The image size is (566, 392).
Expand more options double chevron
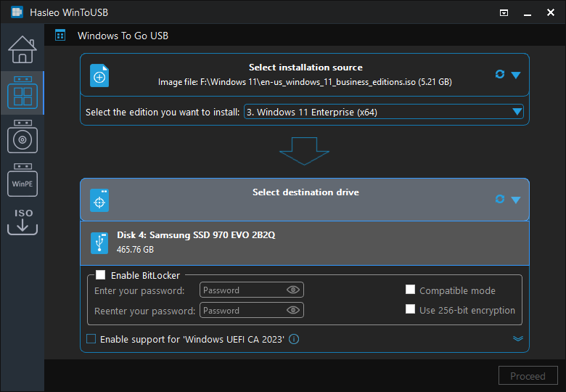tap(518, 338)
